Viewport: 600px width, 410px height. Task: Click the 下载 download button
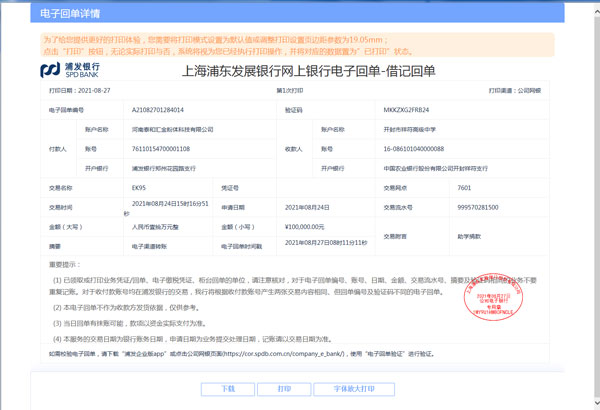(x=228, y=389)
